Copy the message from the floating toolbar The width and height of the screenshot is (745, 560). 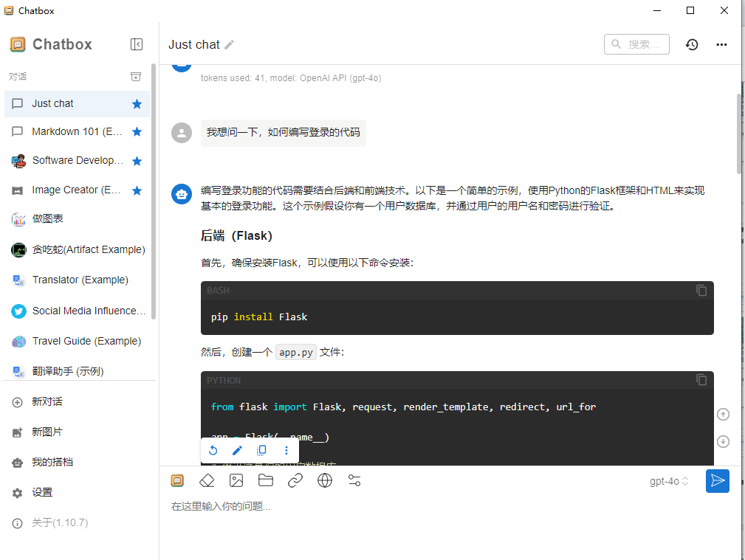coord(261,450)
